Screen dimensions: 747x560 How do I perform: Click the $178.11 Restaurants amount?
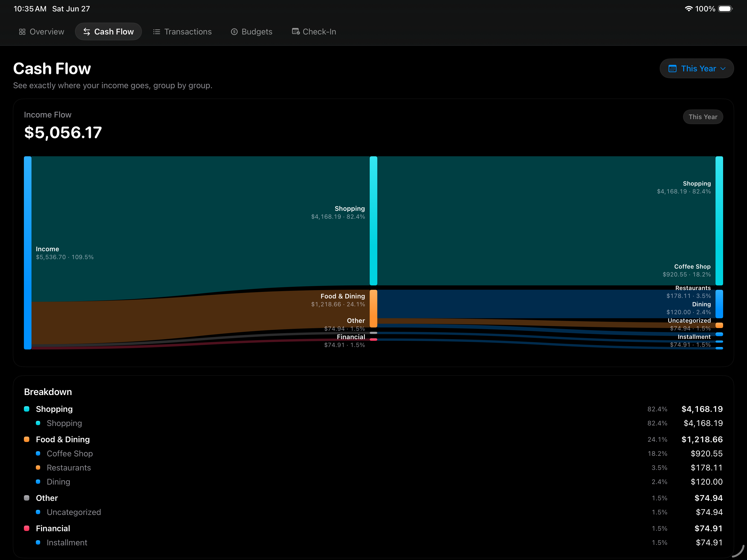[x=707, y=468]
